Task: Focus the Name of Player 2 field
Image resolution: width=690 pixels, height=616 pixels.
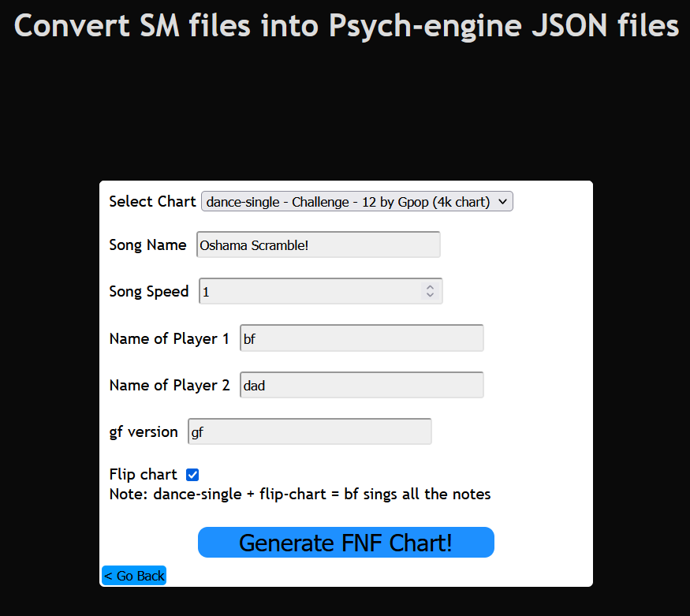Action: pos(362,385)
